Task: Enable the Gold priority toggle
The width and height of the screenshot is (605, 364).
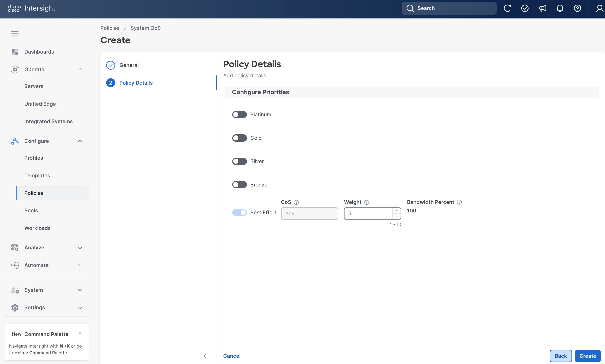Action: 239,138
